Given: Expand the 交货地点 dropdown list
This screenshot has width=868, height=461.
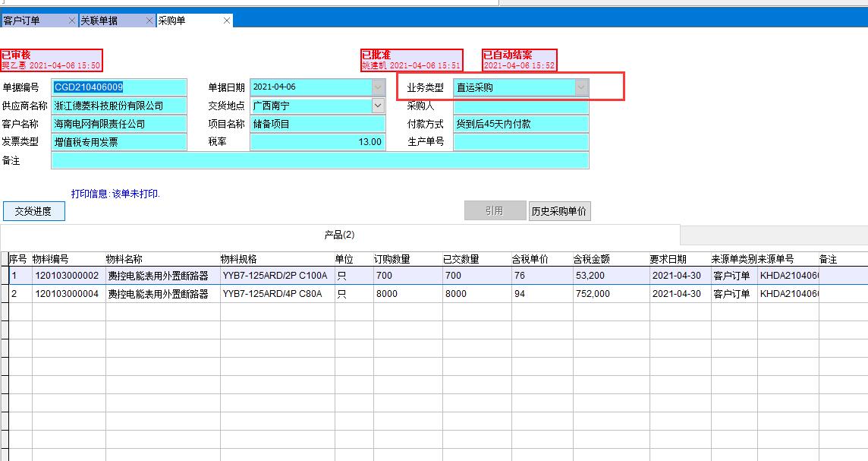Looking at the screenshot, I should coord(379,106).
